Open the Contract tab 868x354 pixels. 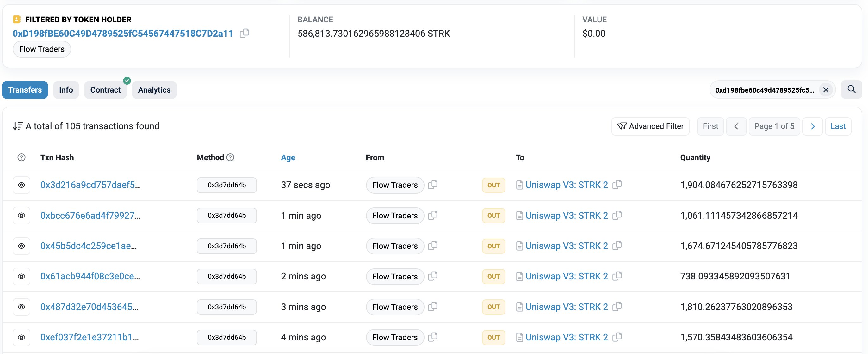coord(105,90)
